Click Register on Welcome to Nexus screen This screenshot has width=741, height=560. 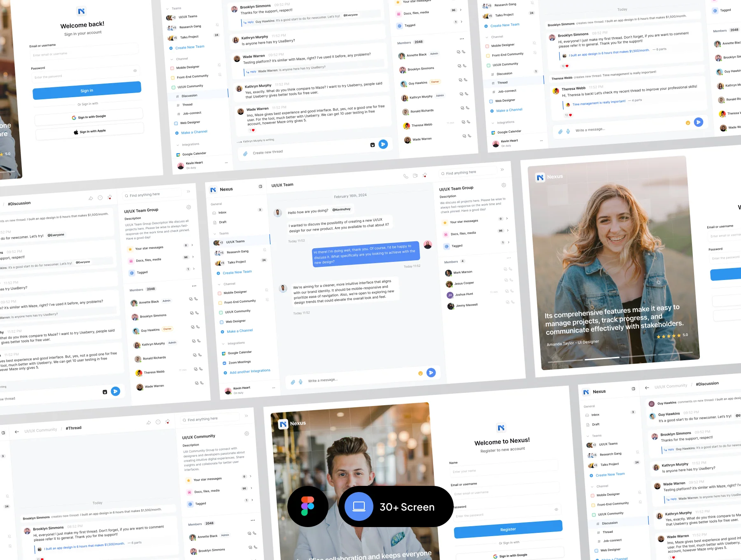[x=508, y=530]
